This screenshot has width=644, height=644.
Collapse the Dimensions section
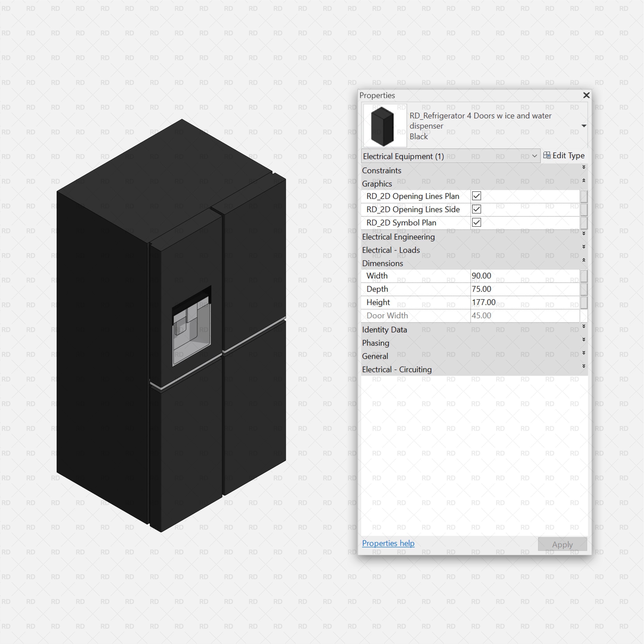point(584,260)
